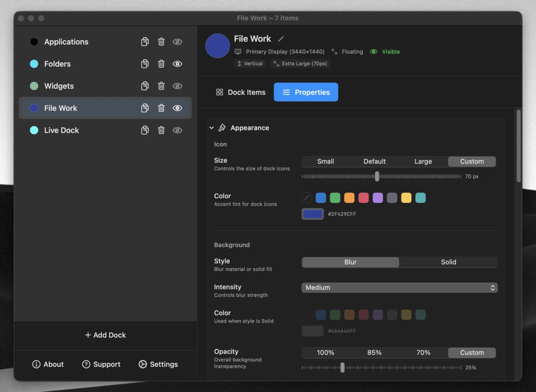Open the About page
The width and height of the screenshot is (536, 392).
(48, 364)
